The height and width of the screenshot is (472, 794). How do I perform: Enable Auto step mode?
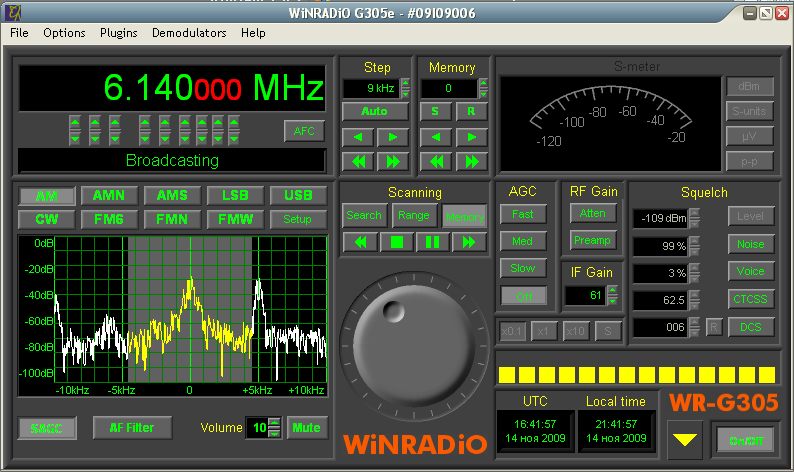click(x=375, y=111)
